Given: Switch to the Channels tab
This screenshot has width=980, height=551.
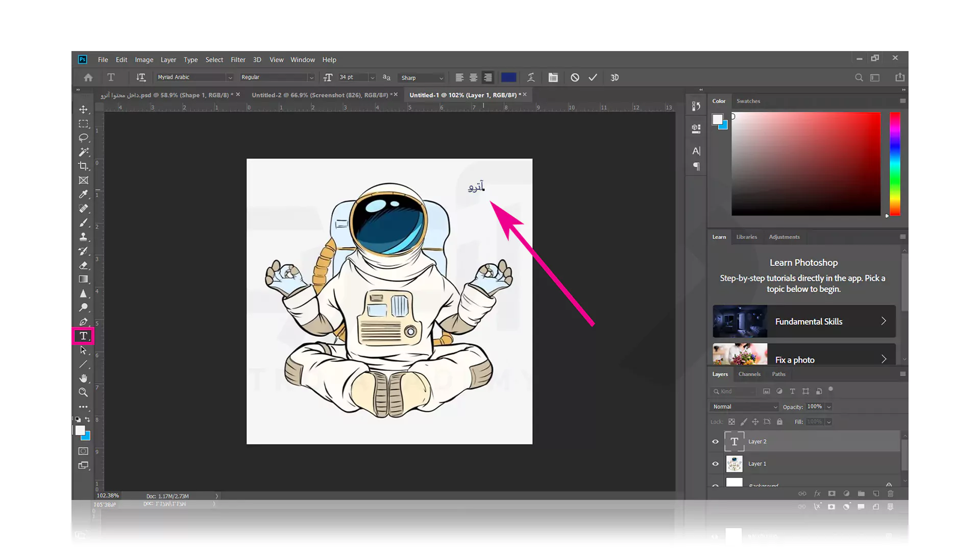Looking at the screenshot, I should tap(749, 374).
